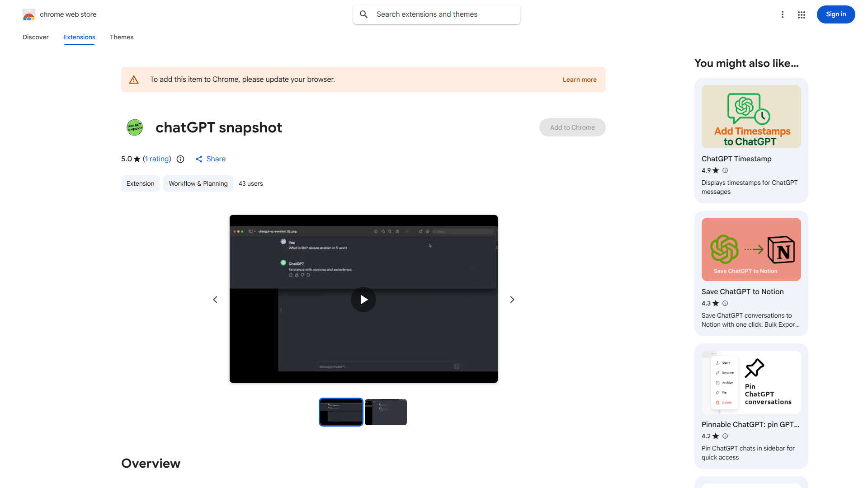Open the 1 rating link
The width and height of the screenshot is (868, 488).
click(156, 159)
